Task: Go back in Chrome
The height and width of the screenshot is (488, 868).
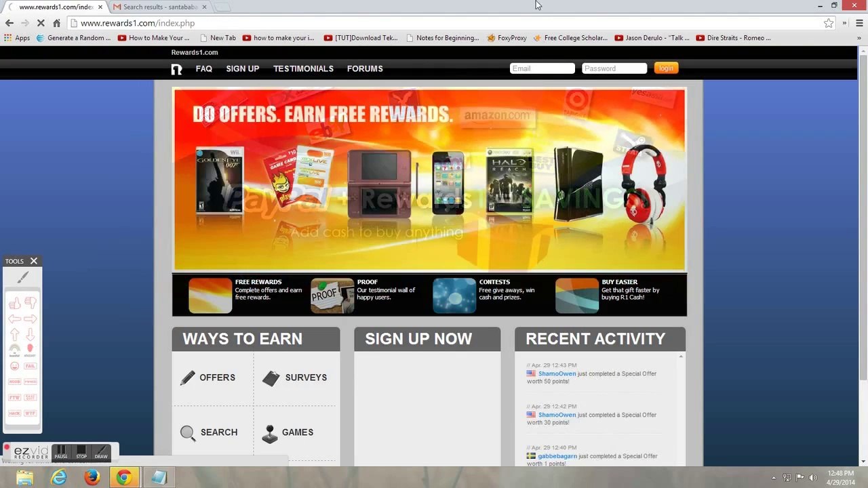Action: coord(9,23)
